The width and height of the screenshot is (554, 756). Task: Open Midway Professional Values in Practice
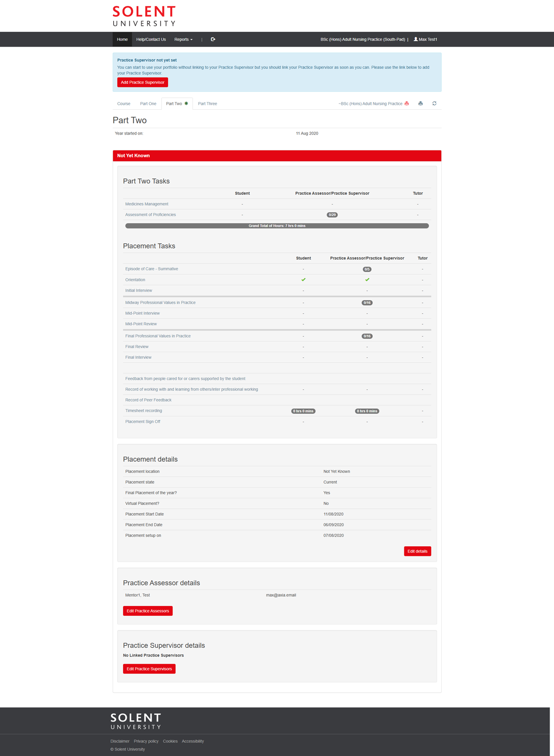(x=160, y=302)
